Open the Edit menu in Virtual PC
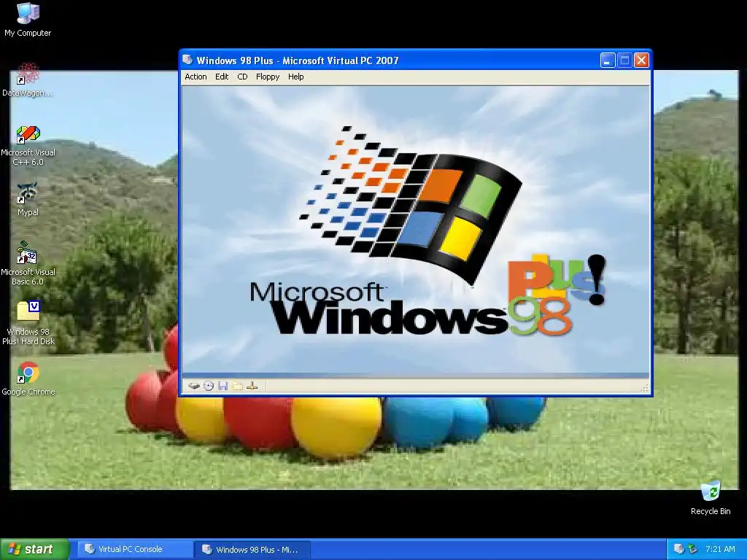747x560 pixels. [222, 77]
